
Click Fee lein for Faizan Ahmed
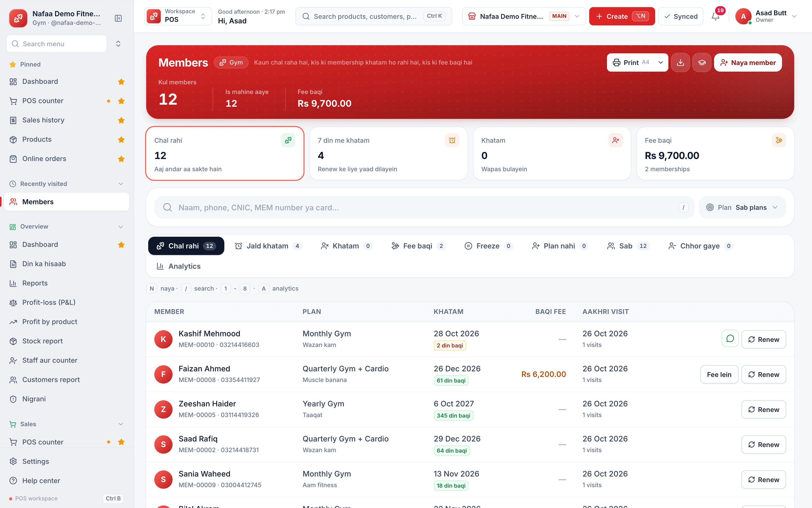point(719,374)
